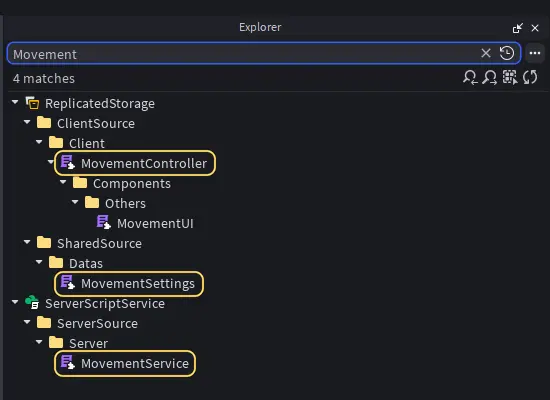The width and height of the screenshot is (550, 400).
Task: Click the '4 matches' result count
Action: pyautogui.click(x=43, y=78)
